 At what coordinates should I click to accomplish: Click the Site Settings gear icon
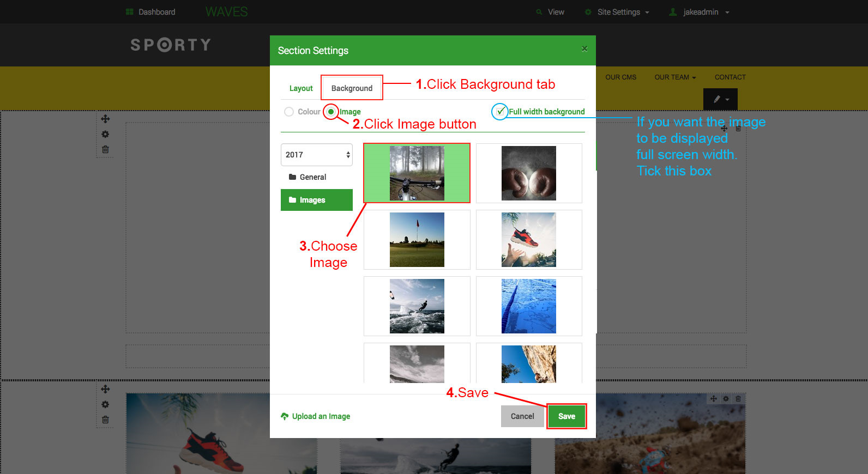588,12
